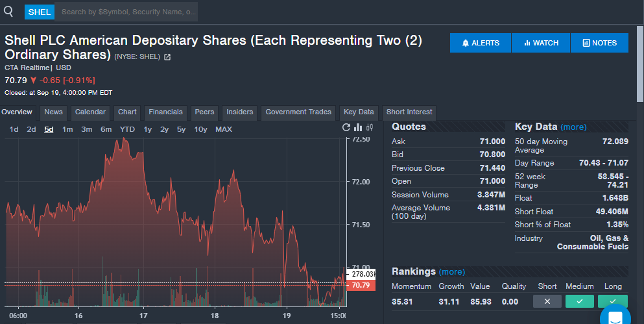Open the Short Interest tab
The image size is (644, 324).
(x=409, y=112)
